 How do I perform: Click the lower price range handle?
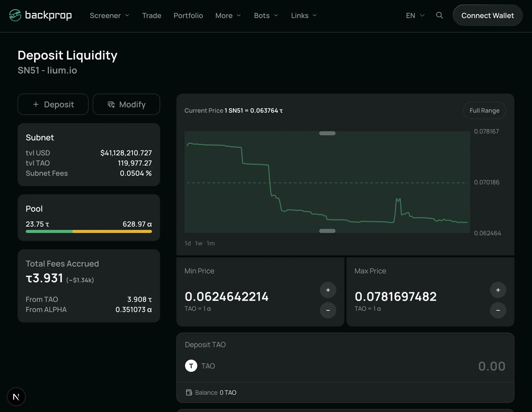[x=327, y=231]
